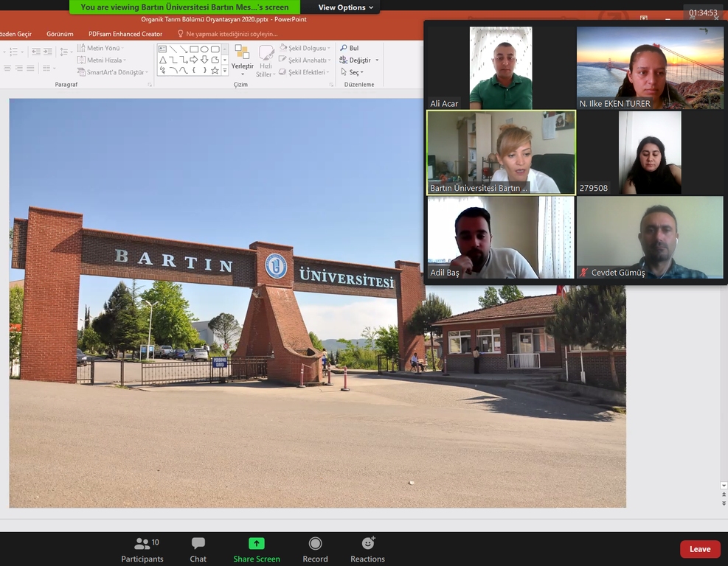728x566 pixels.
Task: Click the decrease indent icon
Action: (35, 52)
